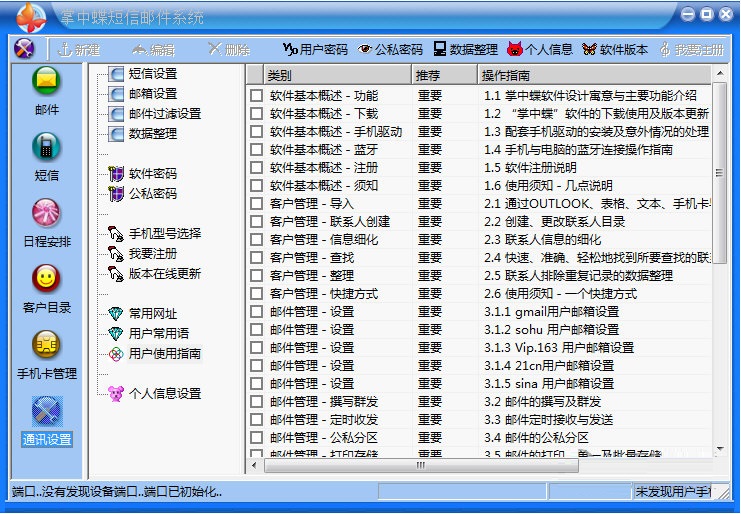Check the 软件基本概述 - 功能 row checkbox
Screen dimensions: 741x514
tap(257, 96)
